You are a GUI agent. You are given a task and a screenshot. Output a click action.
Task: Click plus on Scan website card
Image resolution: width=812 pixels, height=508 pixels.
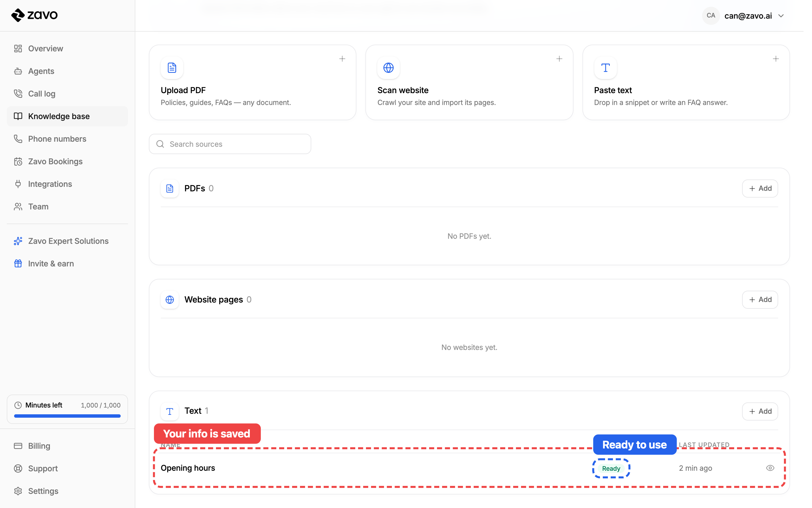[559, 59]
